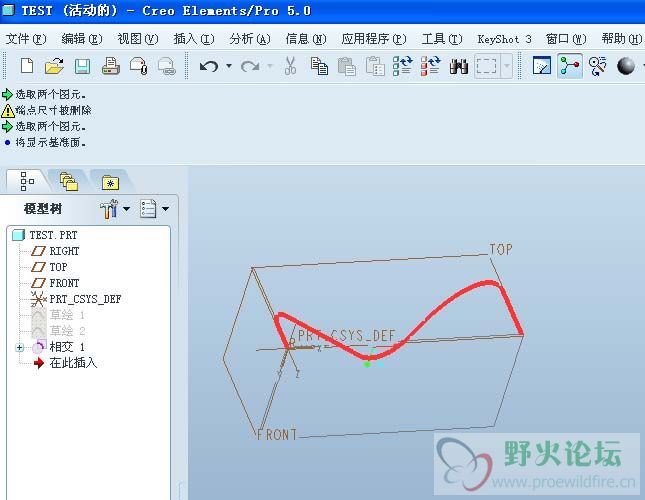The width and height of the screenshot is (645, 500).
Task: Select 草绘 1 sketch feature in tree
Action: click(x=58, y=315)
